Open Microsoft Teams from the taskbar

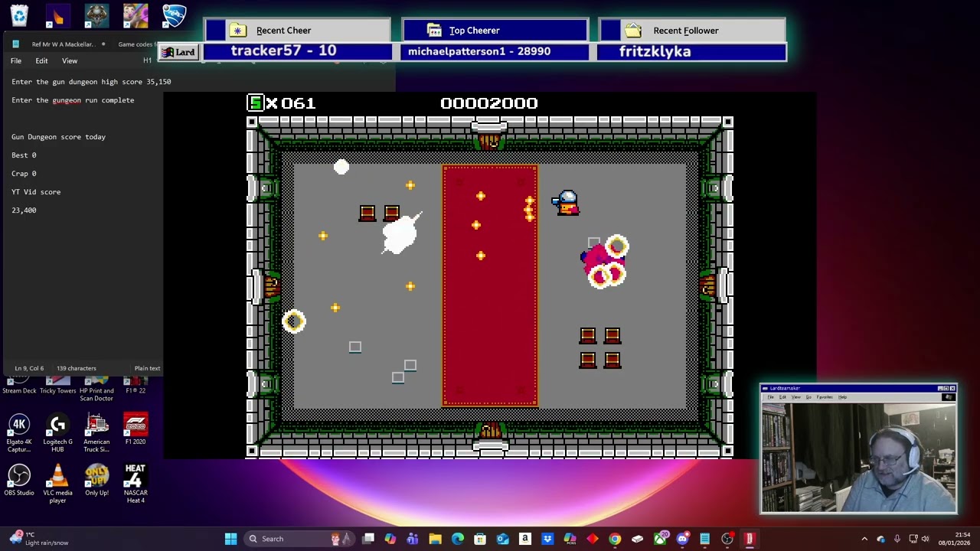[x=413, y=539]
